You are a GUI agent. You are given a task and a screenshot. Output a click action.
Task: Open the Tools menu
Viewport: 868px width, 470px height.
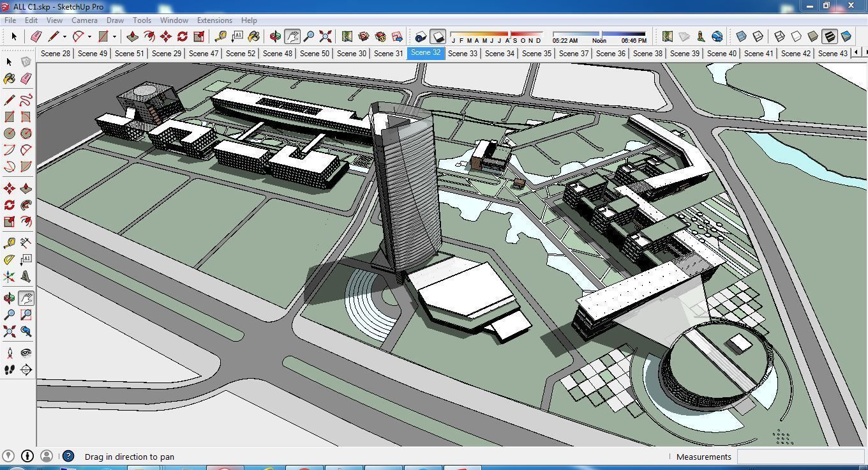142,20
